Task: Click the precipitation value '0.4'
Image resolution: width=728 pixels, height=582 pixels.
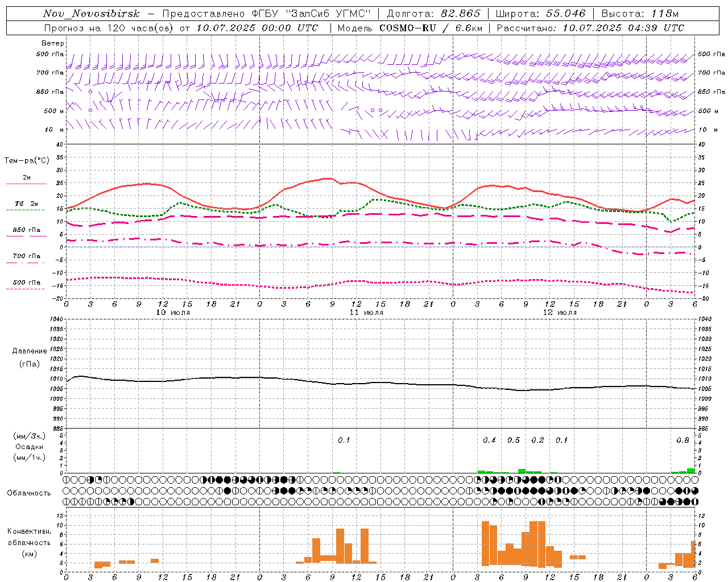Action: (489, 440)
